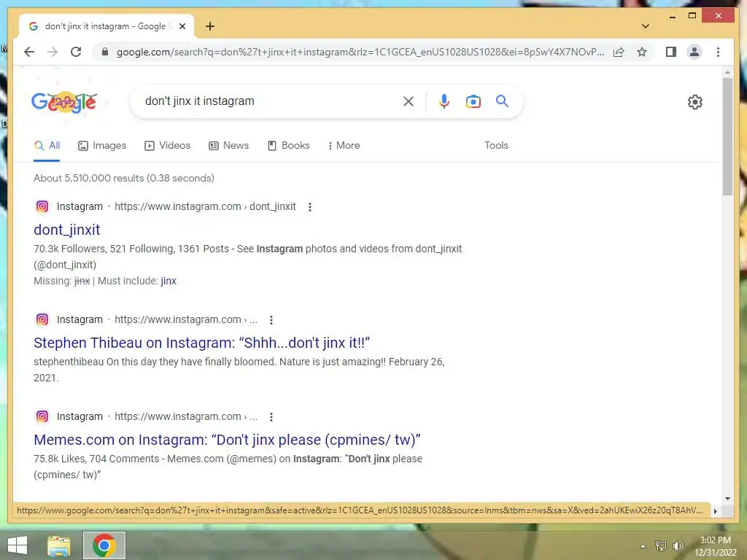
Task: Click Instagram favicon of Stephen Thibeau result
Action: (42, 319)
